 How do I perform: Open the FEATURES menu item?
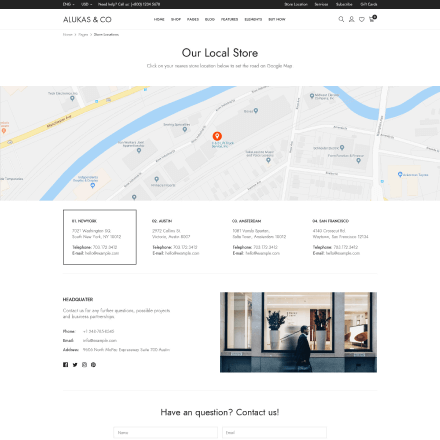pos(229,19)
